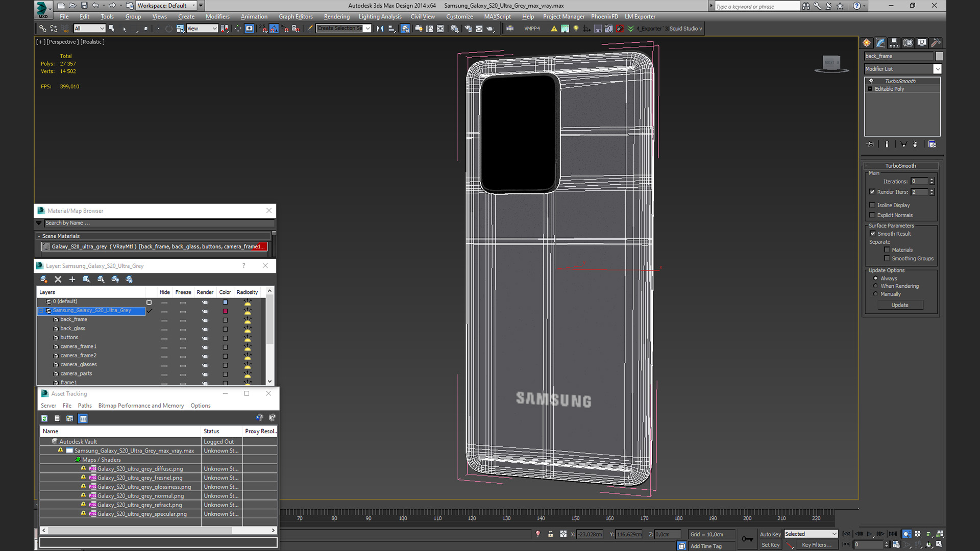Click the Redo arrow icon

(112, 6)
